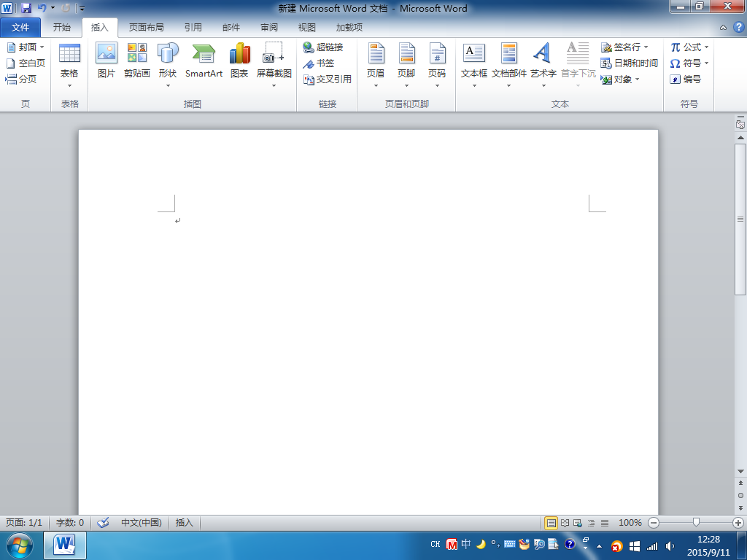Image resolution: width=747 pixels, height=560 pixels.
Task: Open the 文本框 text box dropdown
Action: coord(474,65)
